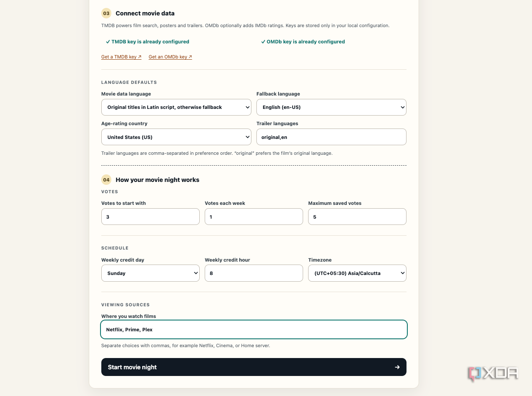Click the arrow icon on Start movie night
This screenshot has height=396, width=532.
pos(397,367)
